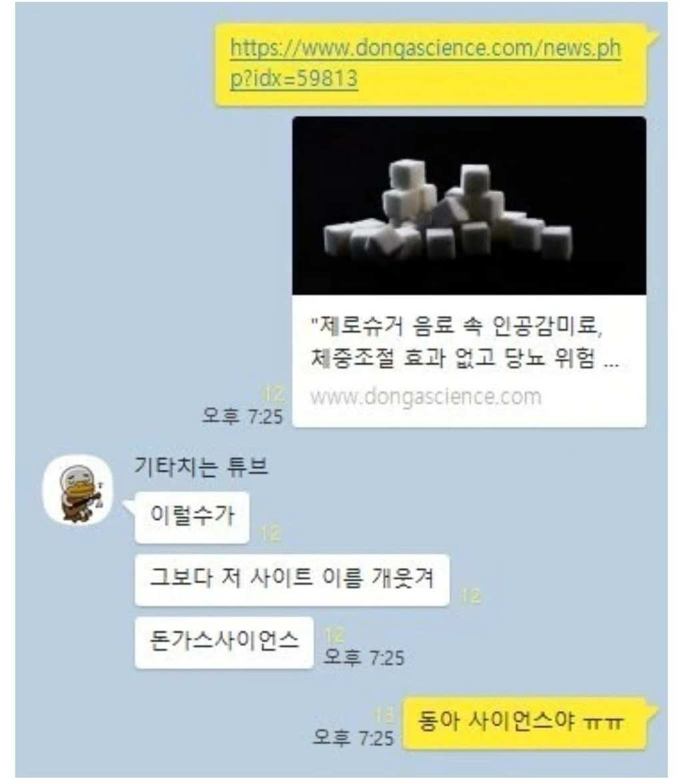683x784 pixels.
Task: Click the 오후 7:25 timestamp beside 동아 사이언스야
Action: (354, 737)
